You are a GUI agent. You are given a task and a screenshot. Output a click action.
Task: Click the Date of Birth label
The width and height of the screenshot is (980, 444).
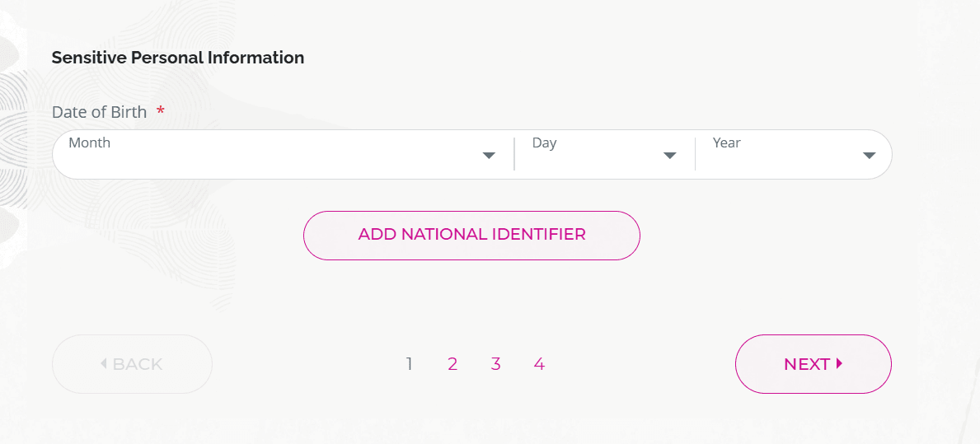point(100,112)
